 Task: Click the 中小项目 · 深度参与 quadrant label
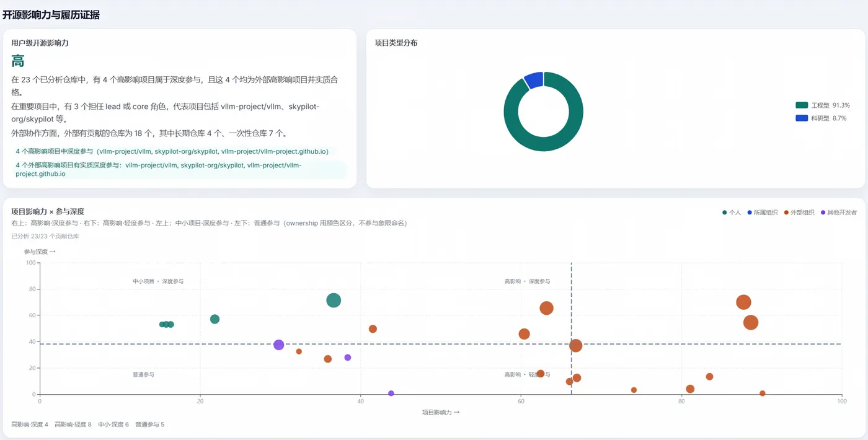[x=158, y=281]
